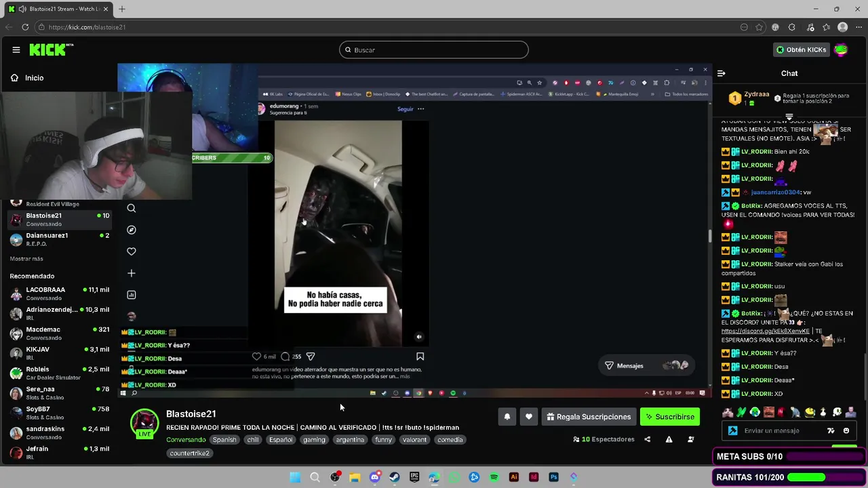Click the notification bell icon
This screenshot has width=868, height=488.
507,417
